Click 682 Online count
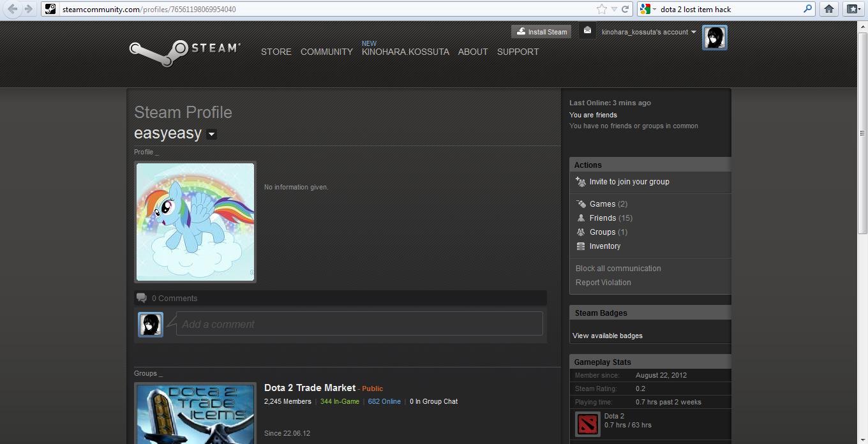This screenshot has height=444, width=868. (384, 401)
